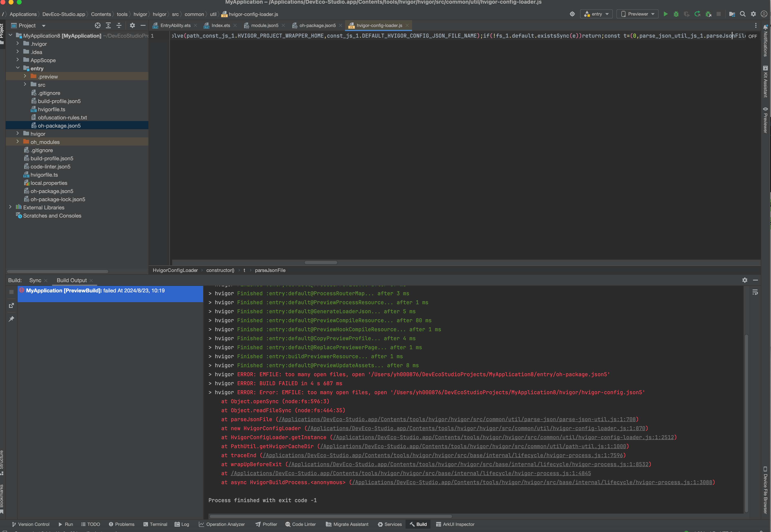The height and width of the screenshot is (532, 771).
Task: Hide the Project tool window
Action: click(143, 25)
